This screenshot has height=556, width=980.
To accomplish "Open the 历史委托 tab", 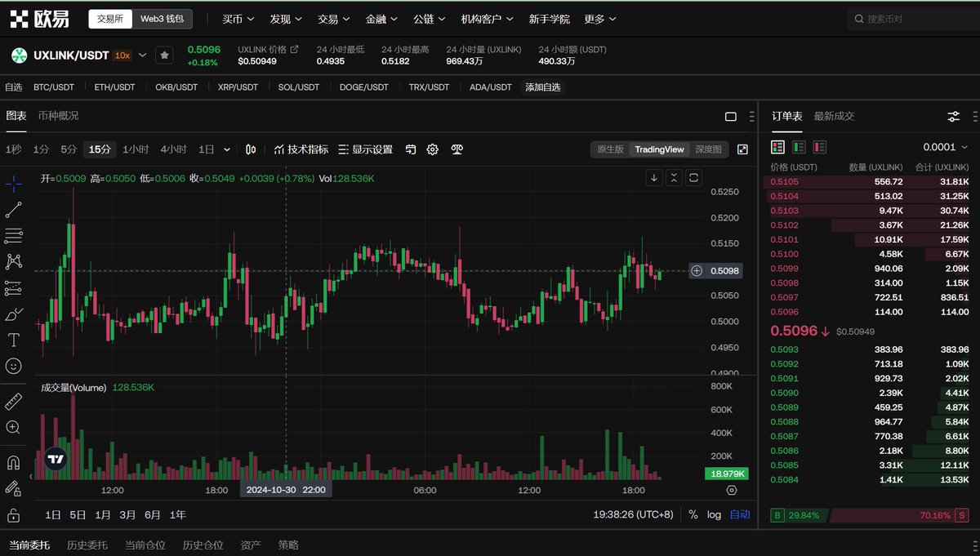I will click(x=87, y=545).
